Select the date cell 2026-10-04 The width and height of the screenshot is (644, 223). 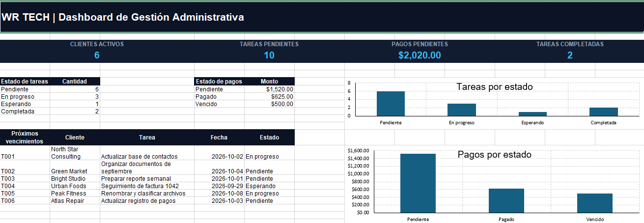pyautogui.click(x=220, y=167)
